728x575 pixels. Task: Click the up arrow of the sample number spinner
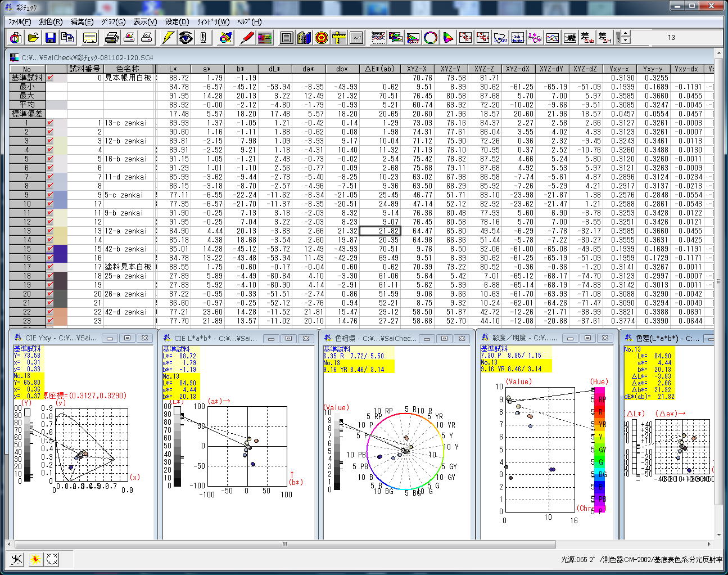coord(626,34)
